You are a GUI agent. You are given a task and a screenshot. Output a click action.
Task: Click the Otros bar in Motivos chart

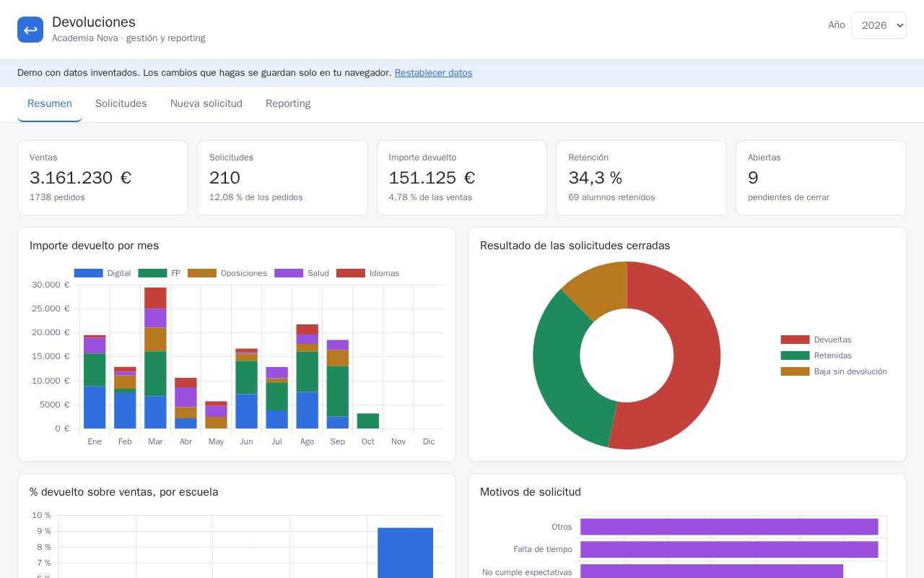(729, 527)
